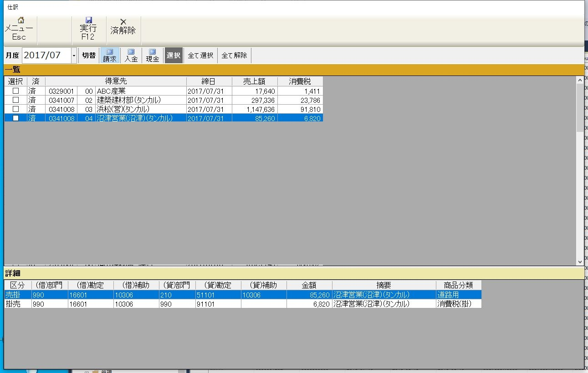Check the box for ABC産業 row
588x373 pixels.
(15, 91)
